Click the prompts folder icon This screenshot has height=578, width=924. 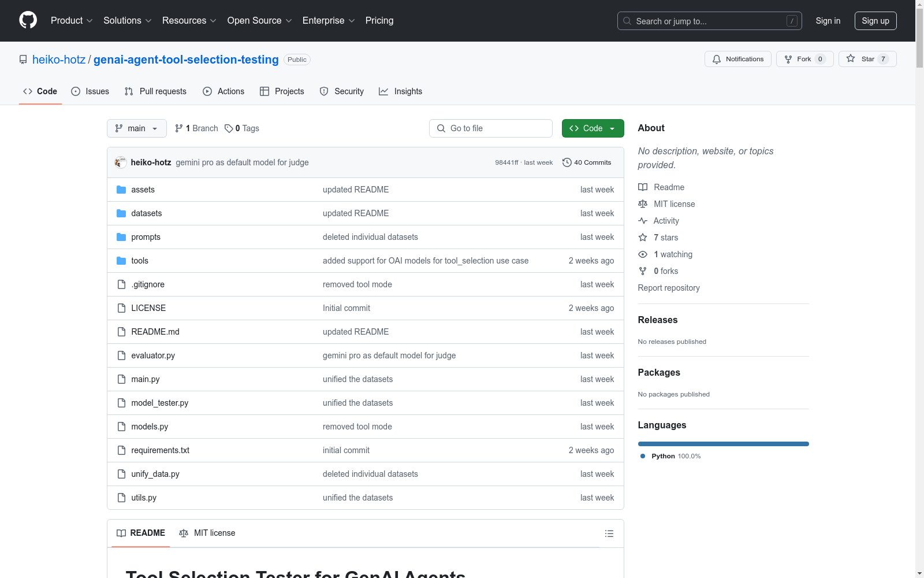click(x=121, y=237)
